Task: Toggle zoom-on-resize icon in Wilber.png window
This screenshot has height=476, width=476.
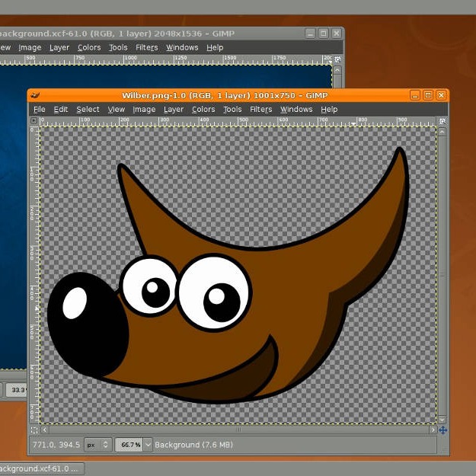Action: point(442,121)
